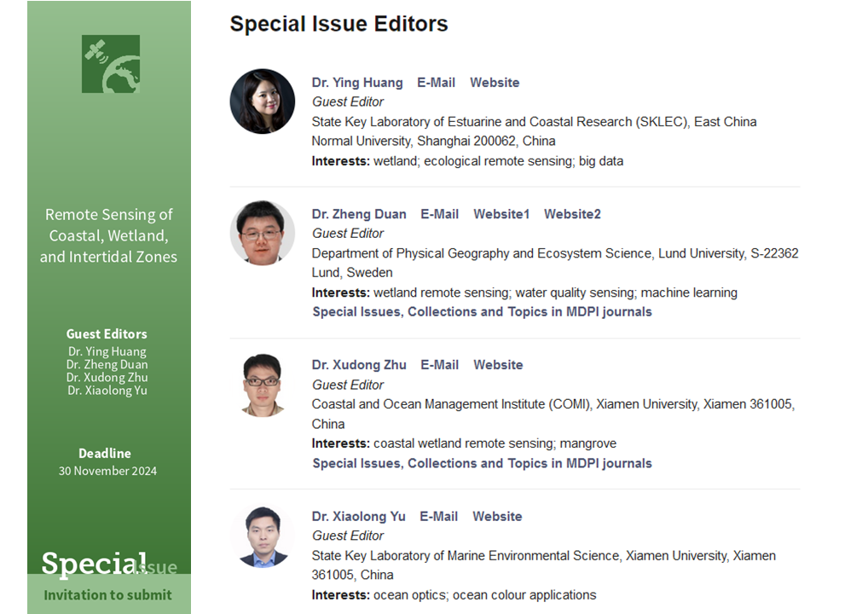Click the Special Issue Editors heading
Screen dimensions: 868x614
[339, 24]
